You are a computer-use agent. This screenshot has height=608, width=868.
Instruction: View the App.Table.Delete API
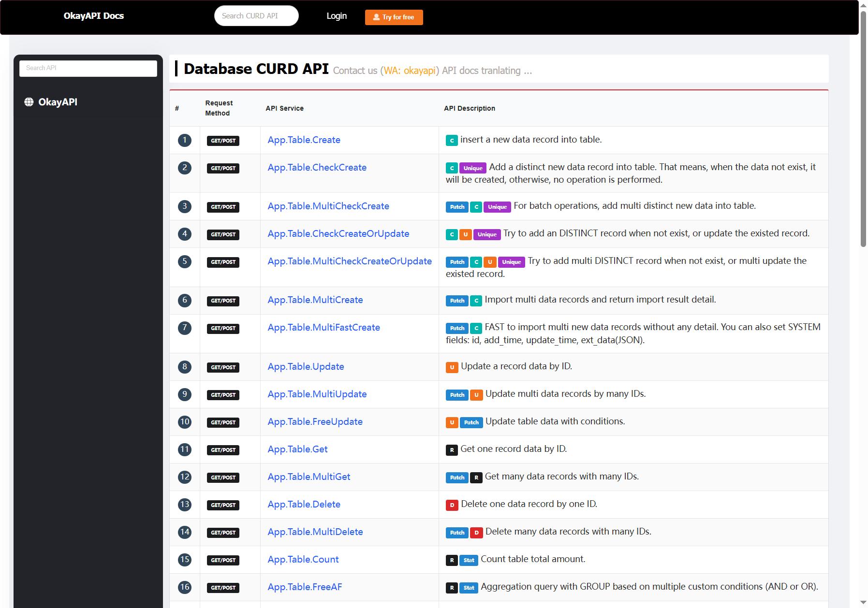[304, 505]
